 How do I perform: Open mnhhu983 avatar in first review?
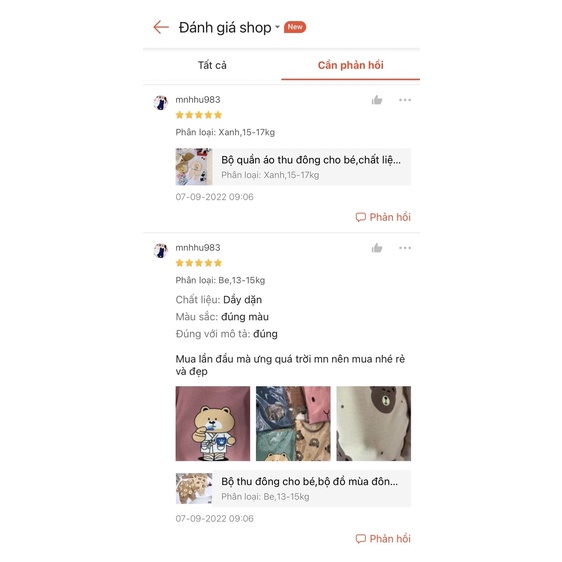[161, 103]
